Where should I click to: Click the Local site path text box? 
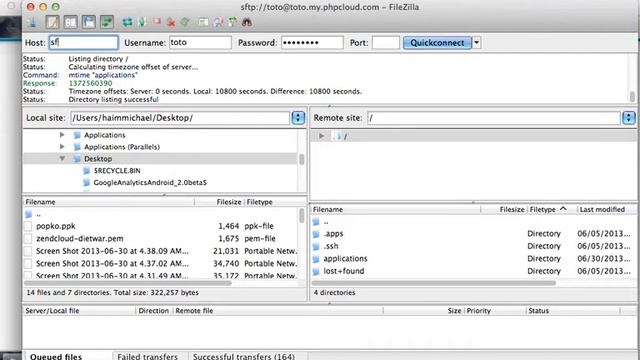point(180,118)
